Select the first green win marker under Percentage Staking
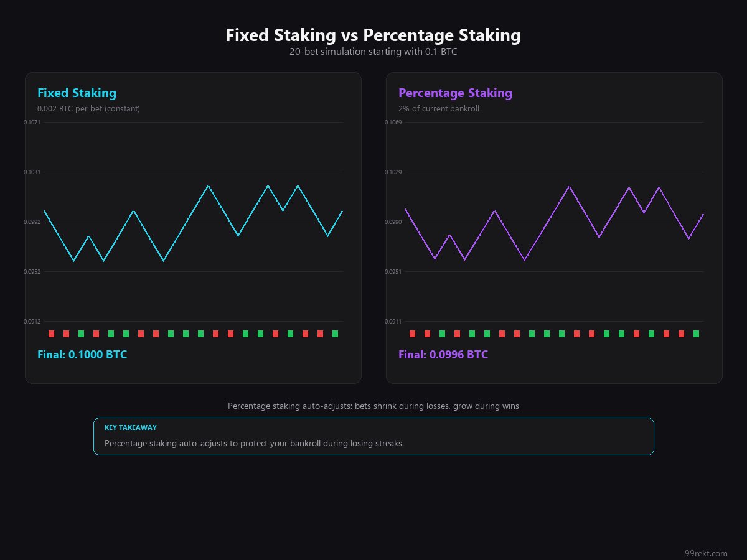The image size is (747, 560). [443, 334]
